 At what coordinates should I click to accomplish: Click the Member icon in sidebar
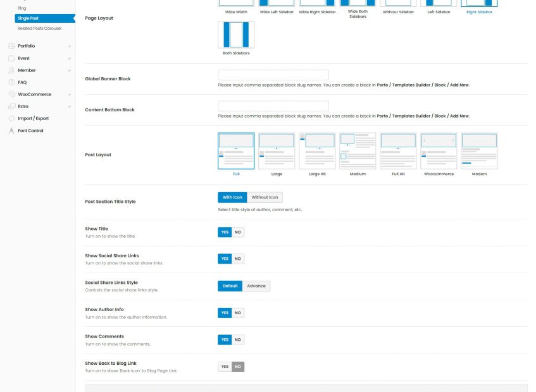point(11,70)
